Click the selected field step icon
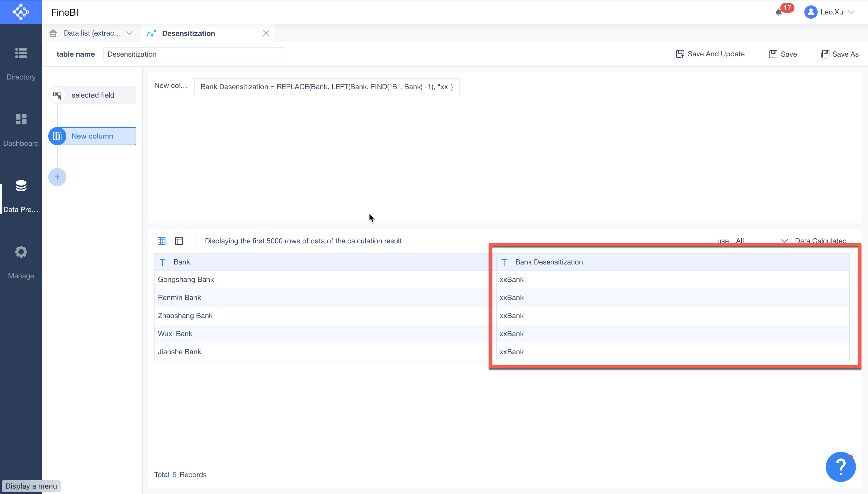Screen dimensions: 868x494 57,95
